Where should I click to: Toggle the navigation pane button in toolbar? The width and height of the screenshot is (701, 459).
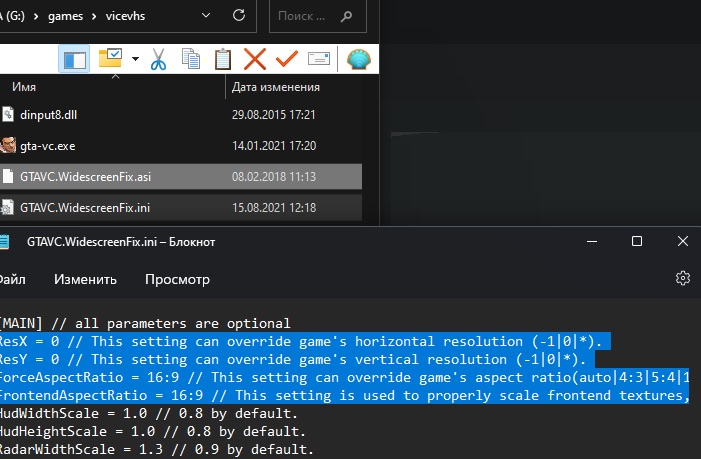pyautogui.click(x=75, y=60)
